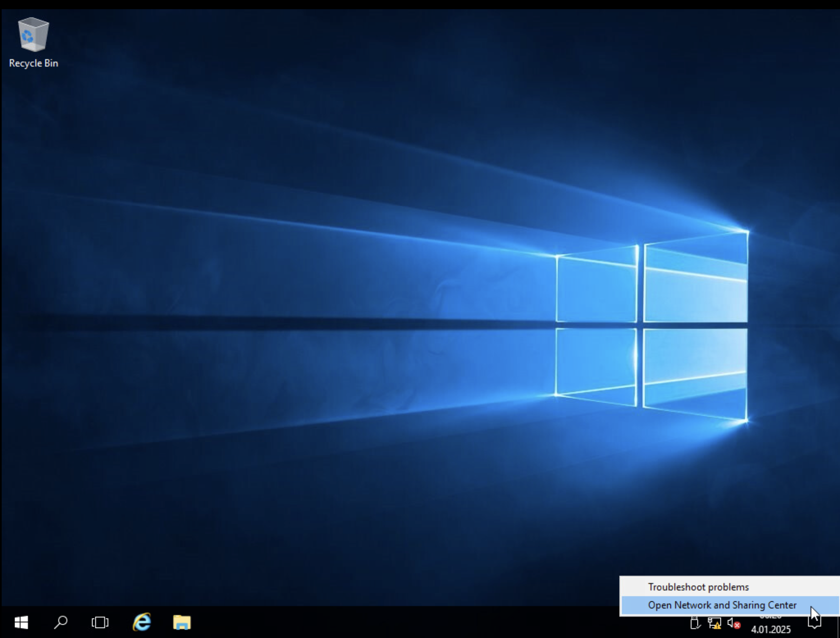The height and width of the screenshot is (638, 840).
Task: Open File Explorer from the taskbar
Action: [182, 623]
